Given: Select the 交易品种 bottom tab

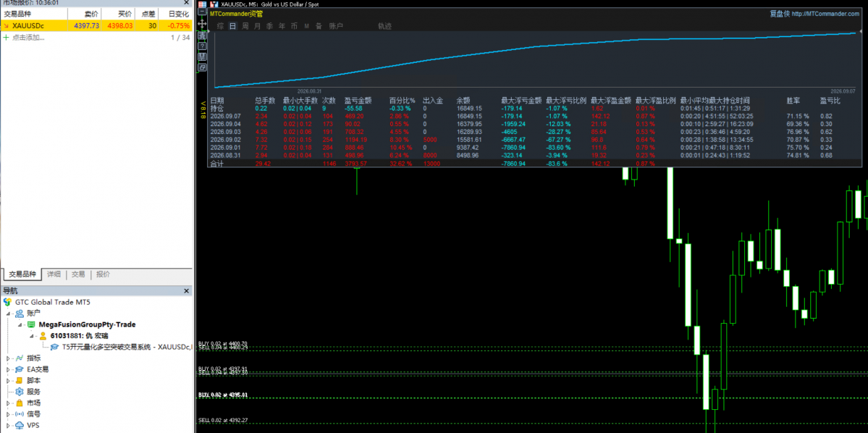Looking at the screenshot, I should (x=22, y=274).
